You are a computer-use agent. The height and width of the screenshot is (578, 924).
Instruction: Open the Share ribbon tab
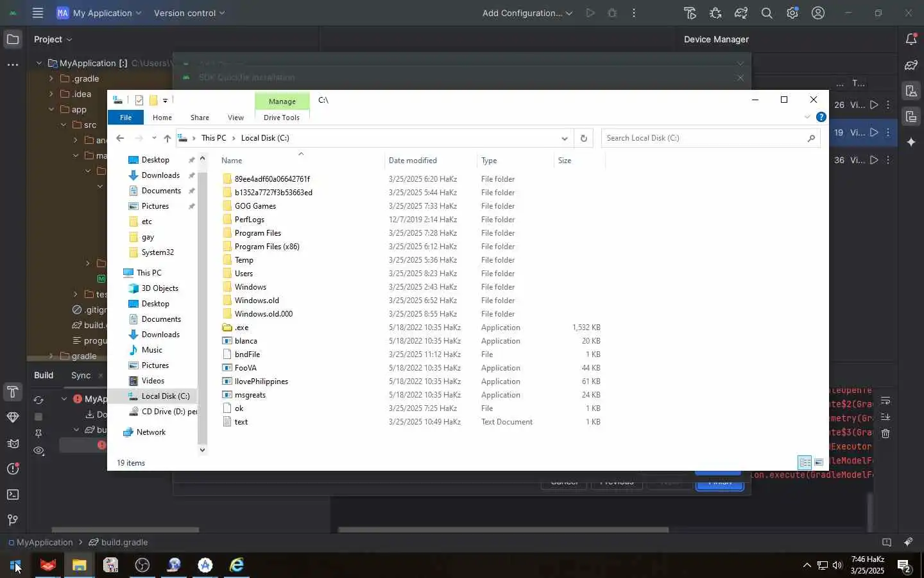click(200, 118)
